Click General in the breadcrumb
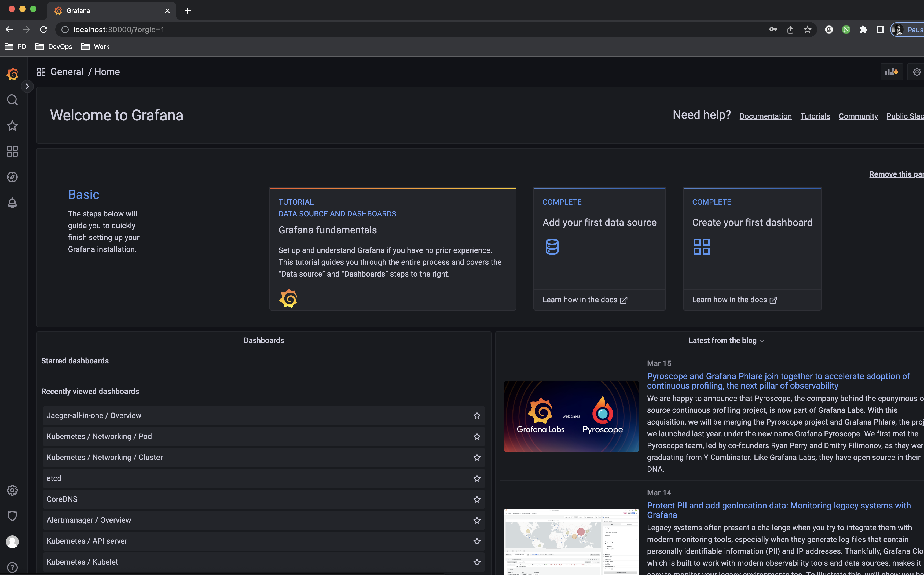 coord(67,72)
